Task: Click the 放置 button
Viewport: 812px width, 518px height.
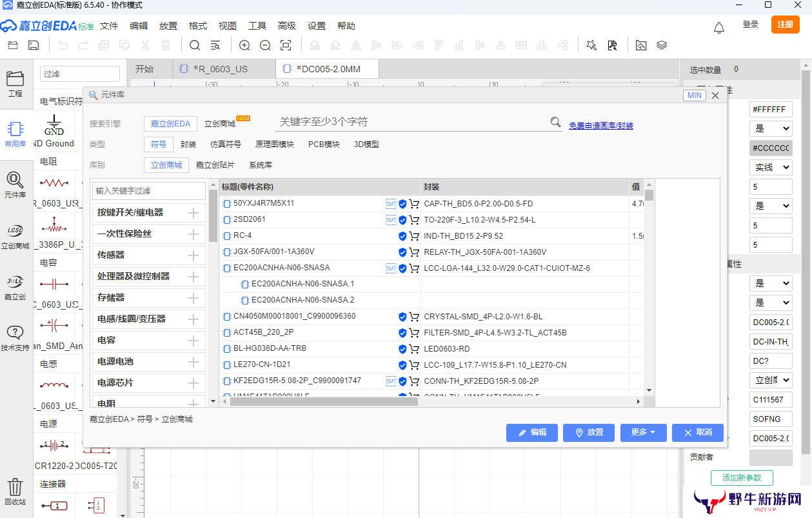Action: coord(589,432)
